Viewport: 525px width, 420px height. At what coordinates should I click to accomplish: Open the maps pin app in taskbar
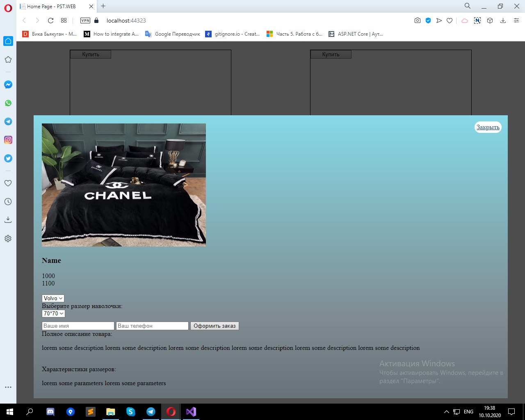(71, 411)
